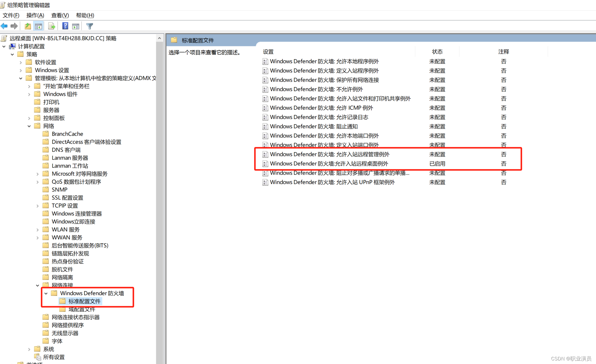Collapse the Windows Defender 防火墙 node
596x364 pixels.
coord(46,294)
